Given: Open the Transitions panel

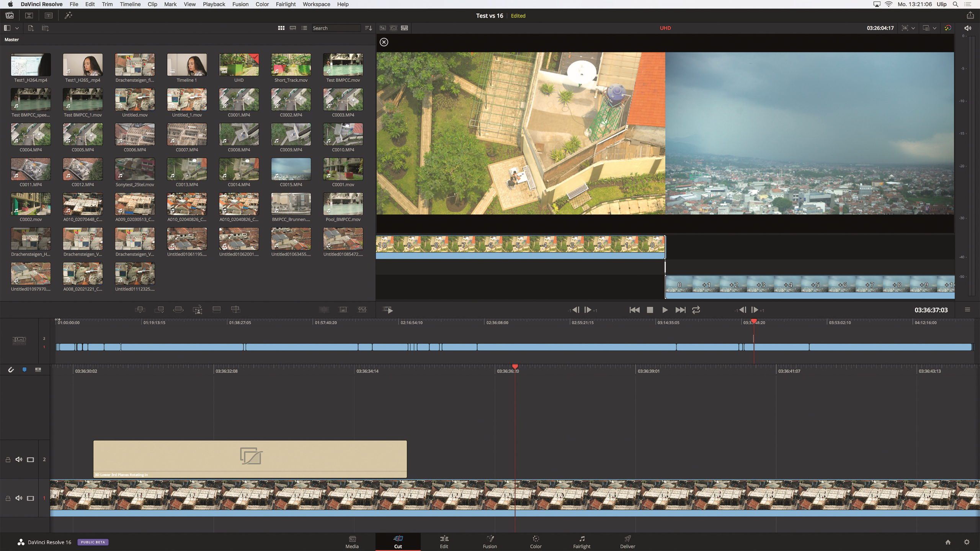Looking at the screenshot, I should click(29, 16).
